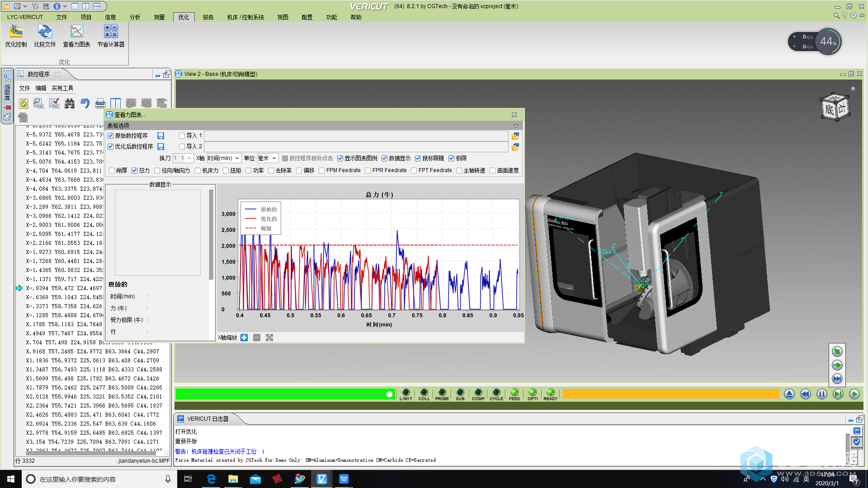Screen dimensions: 868x488
Task: Open the 换刀 1:1 dropdown
Action: click(x=183, y=158)
